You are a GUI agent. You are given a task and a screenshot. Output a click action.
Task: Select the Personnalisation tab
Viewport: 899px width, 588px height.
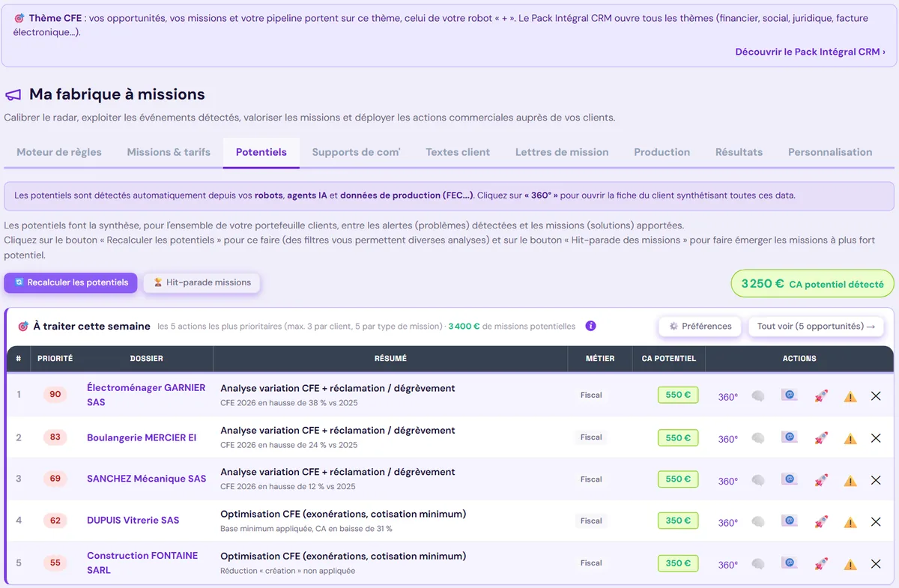(830, 152)
